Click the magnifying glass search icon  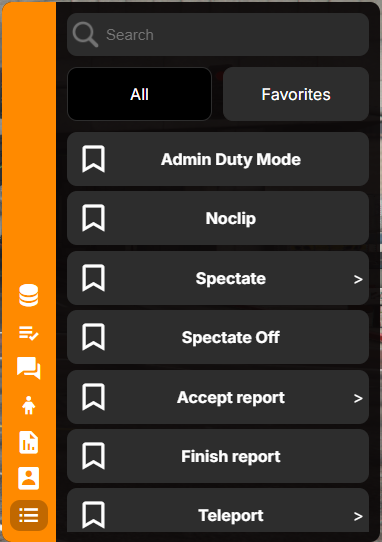[x=85, y=35]
